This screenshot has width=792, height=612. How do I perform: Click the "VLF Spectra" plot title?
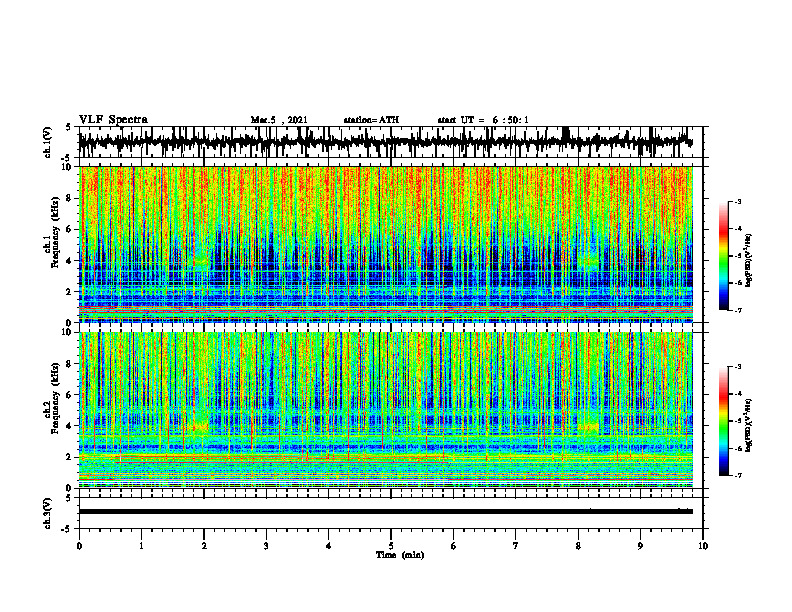(x=113, y=120)
